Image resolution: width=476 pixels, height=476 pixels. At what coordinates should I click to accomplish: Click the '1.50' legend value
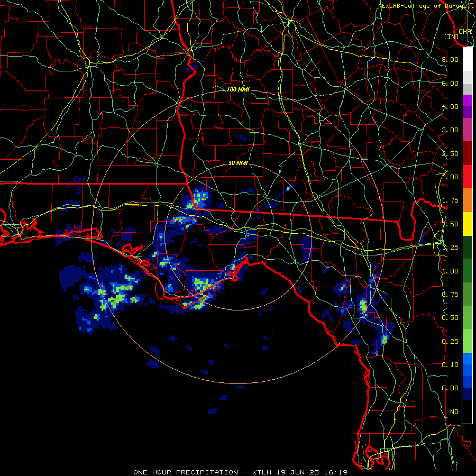450,224
